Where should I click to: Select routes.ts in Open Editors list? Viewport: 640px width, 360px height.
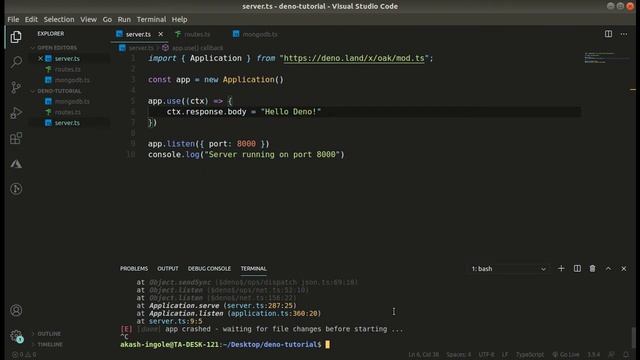69,69
